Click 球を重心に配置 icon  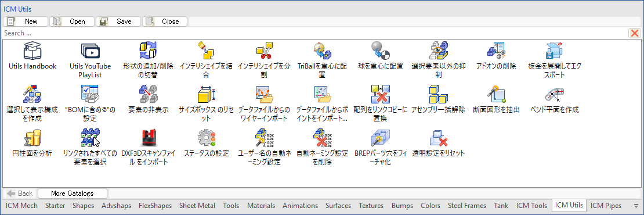(x=380, y=51)
